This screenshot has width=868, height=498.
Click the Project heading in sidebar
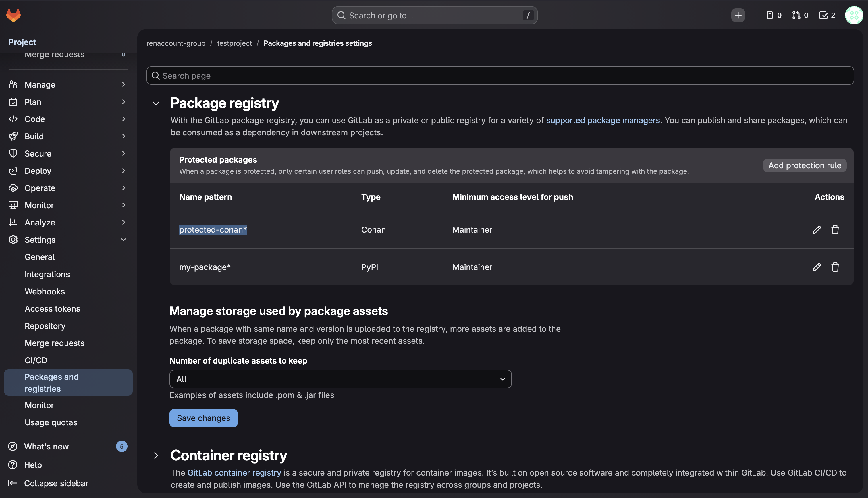pyautogui.click(x=22, y=42)
